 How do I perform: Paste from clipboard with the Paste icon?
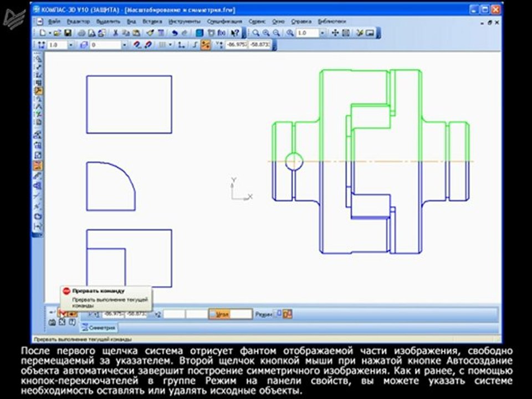[x=136, y=33]
